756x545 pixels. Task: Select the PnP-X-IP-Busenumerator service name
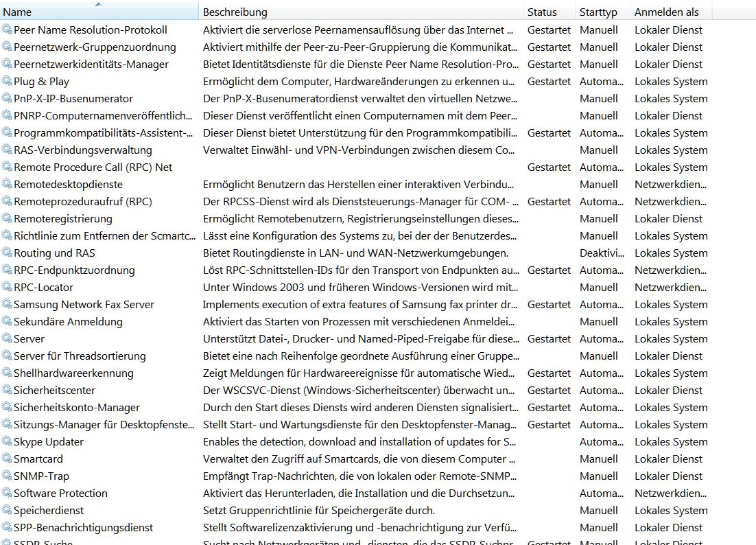tap(73, 98)
